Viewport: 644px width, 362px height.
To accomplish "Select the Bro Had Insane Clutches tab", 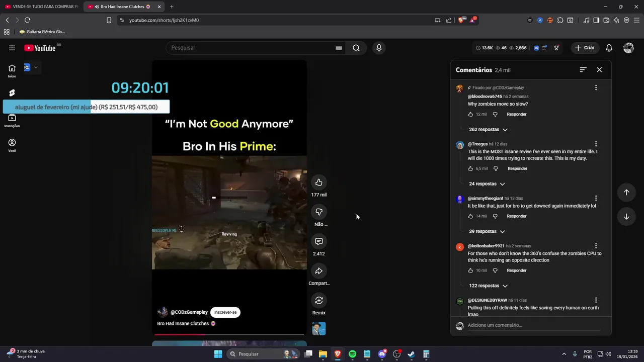I will 123,7.
